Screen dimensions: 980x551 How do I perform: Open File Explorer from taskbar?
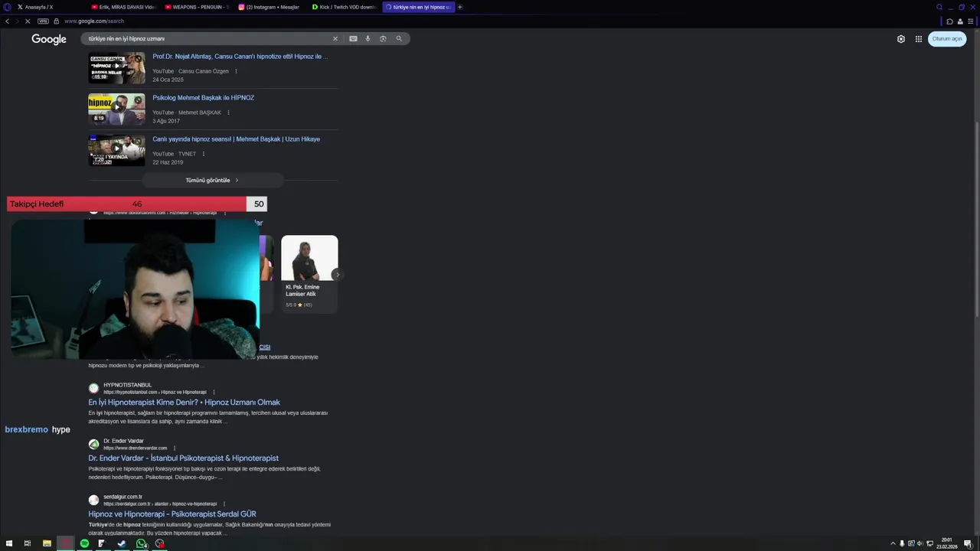tap(47, 543)
